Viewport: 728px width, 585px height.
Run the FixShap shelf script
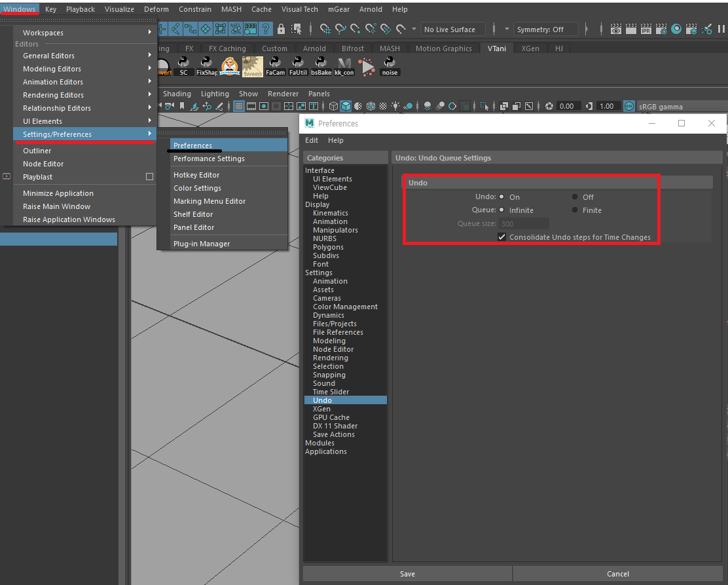pyautogui.click(x=207, y=66)
